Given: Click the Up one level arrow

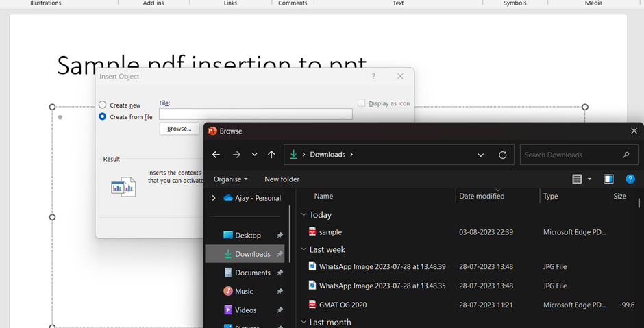Looking at the screenshot, I should 271,155.
